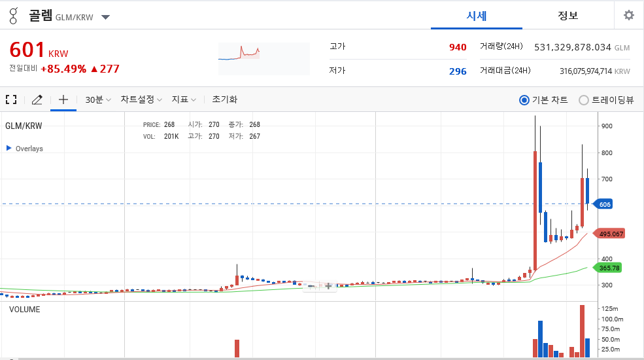644x360 pixels.
Task: Open the 지표 indicators dropdown
Action: click(184, 99)
